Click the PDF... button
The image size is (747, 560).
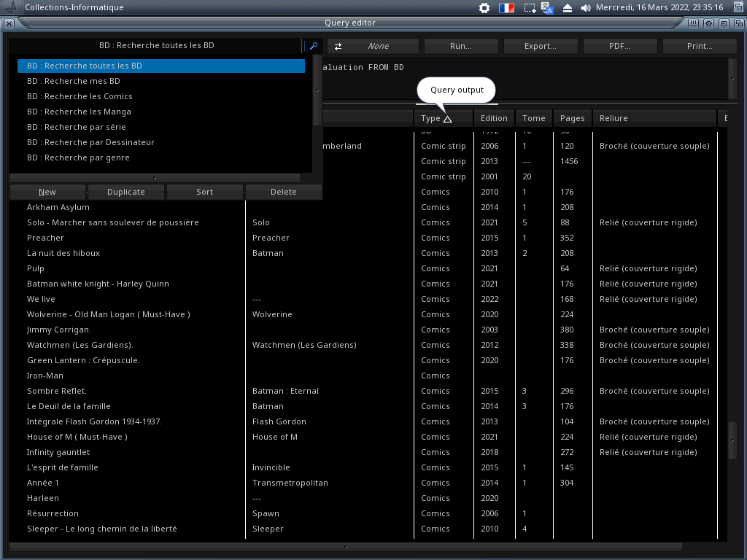point(620,46)
